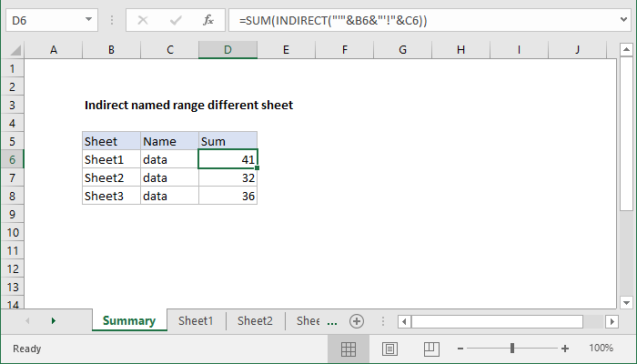Viewport: 637px width, 364px height.
Task: Switch to Normal view icon
Action: pyautogui.click(x=349, y=349)
